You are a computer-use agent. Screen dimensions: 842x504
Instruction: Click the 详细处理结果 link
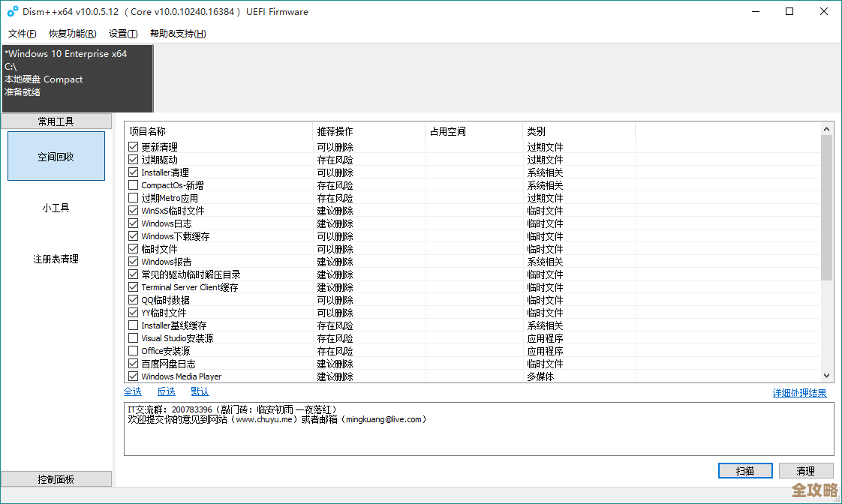tap(800, 391)
